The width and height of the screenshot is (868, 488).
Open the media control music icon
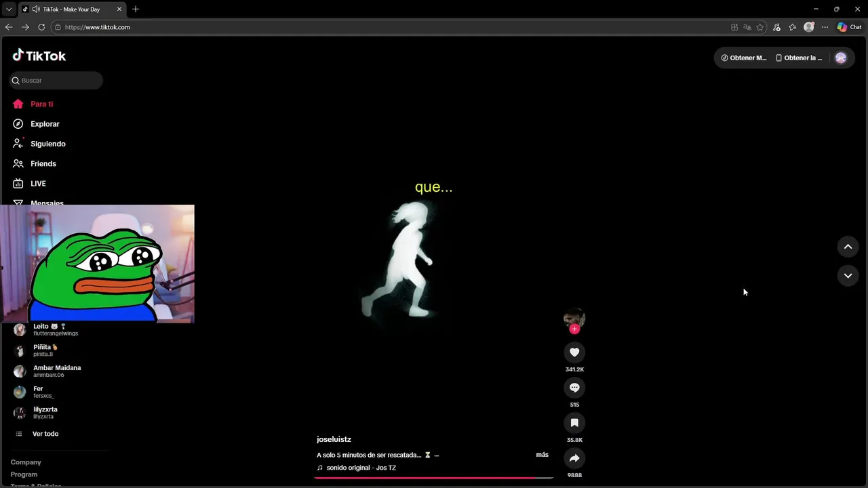pyautogui.click(x=776, y=27)
